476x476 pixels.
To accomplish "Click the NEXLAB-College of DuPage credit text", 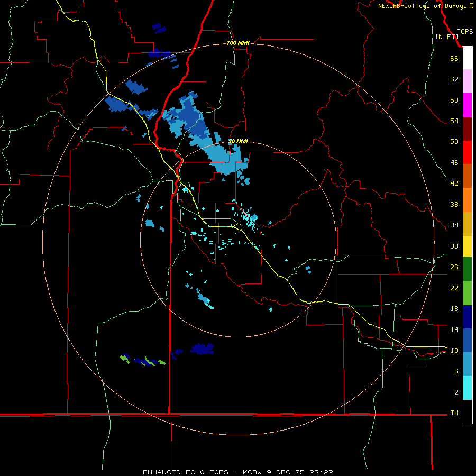I will [426, 6].
